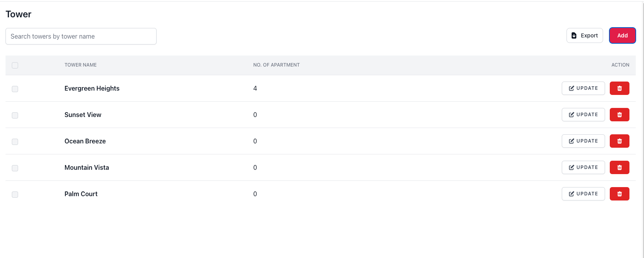Check the Evergreen Heights row checkbox

point(15,89)
